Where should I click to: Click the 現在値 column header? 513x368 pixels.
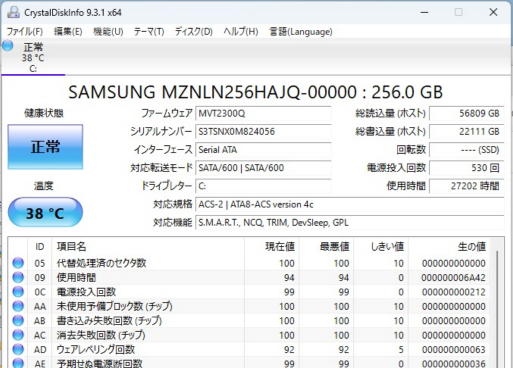click(272, 247)
